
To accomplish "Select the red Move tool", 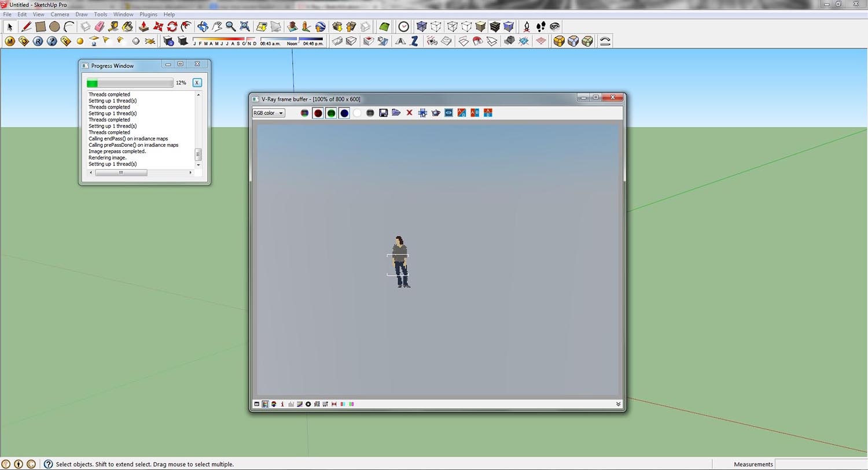I will pyautogui.click(x=158, y=27).
